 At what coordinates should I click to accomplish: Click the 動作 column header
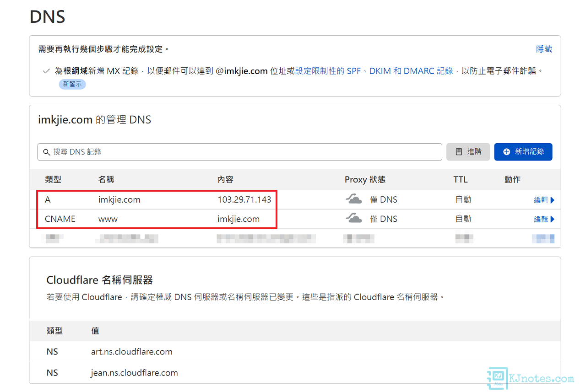(513, 180)
